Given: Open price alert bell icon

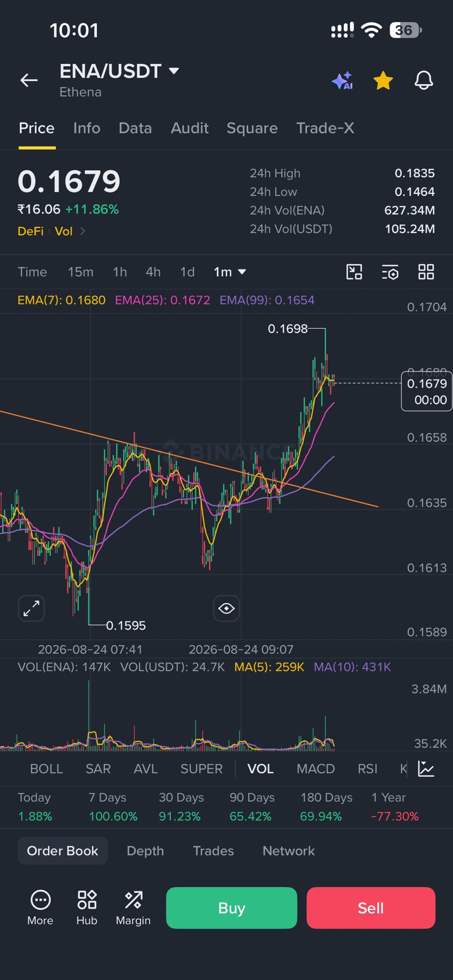Looking at the screenshot, I should pos(423,80).
